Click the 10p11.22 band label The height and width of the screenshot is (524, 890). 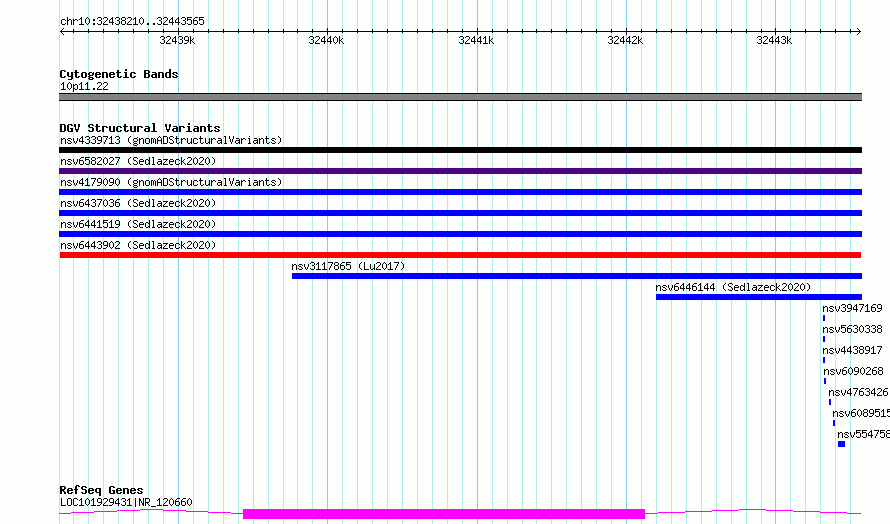click(84, 86)
